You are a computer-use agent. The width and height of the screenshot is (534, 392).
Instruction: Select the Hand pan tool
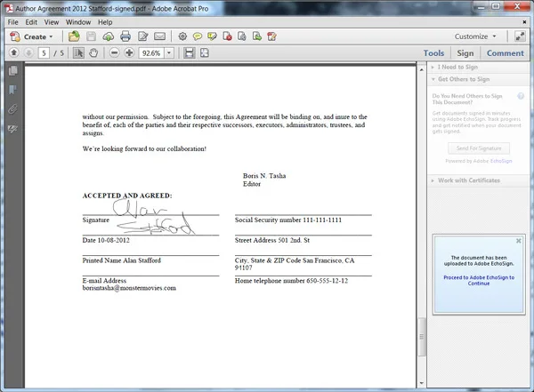[x=93, y=53]
